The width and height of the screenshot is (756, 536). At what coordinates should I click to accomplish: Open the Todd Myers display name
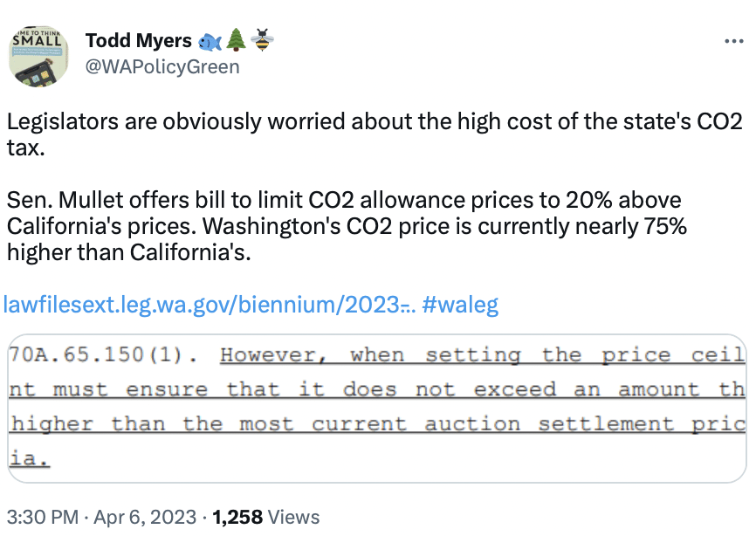[x=139, y=40]
